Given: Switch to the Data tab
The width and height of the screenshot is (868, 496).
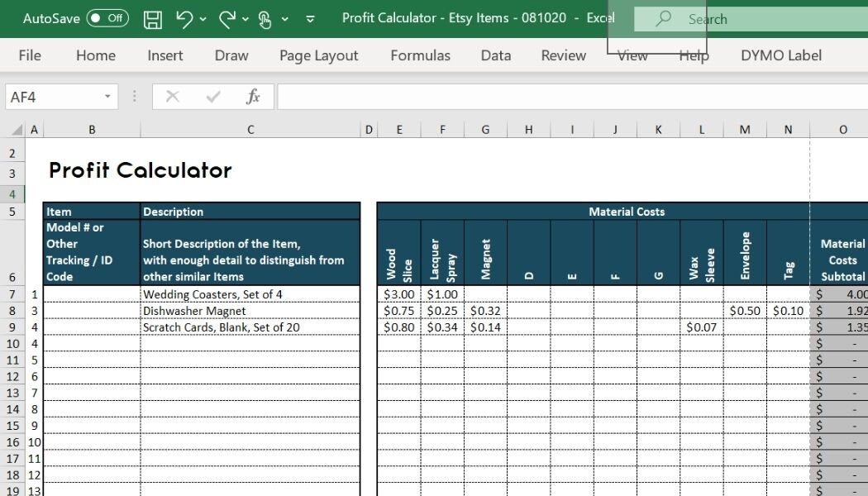Looking at the screenshot, I should coord(496,55).
